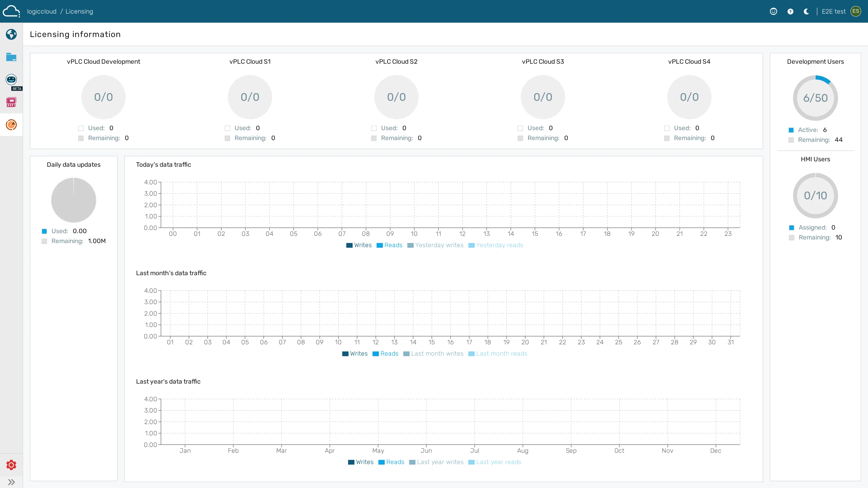
Task: Click the logiccloud cloud logo
Action: coord(12,11)
